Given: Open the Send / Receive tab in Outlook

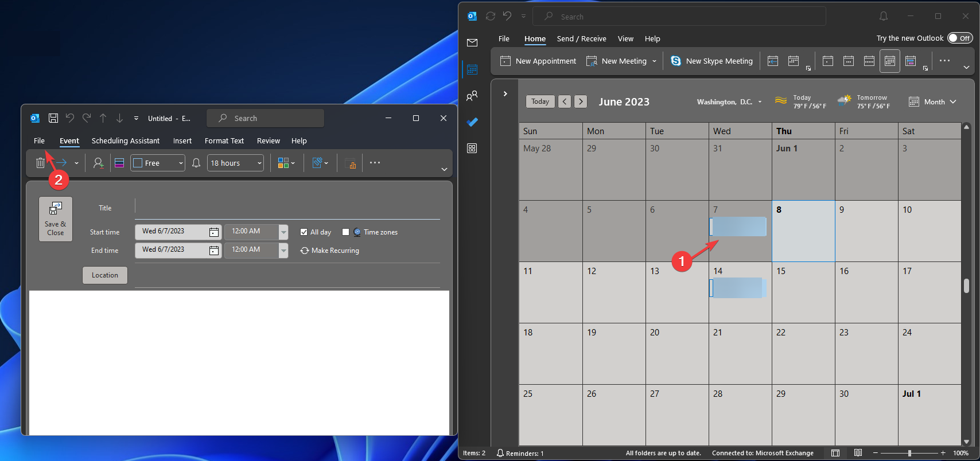Looking at the screenshot, I should (581, 38).
